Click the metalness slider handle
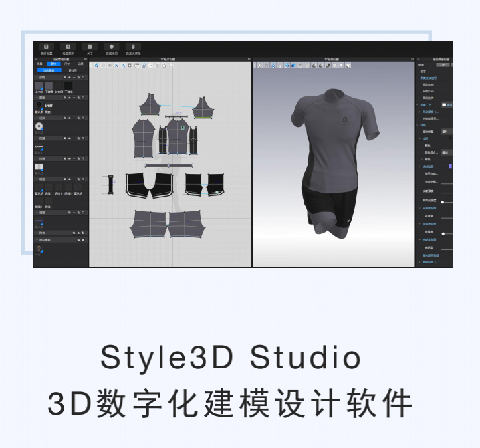480x448 pixels. click(x=443, y=233)
